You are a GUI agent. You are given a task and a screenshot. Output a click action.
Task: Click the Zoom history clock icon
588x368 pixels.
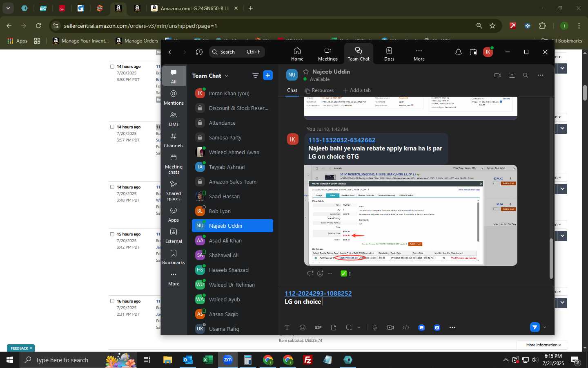point(199,52)
